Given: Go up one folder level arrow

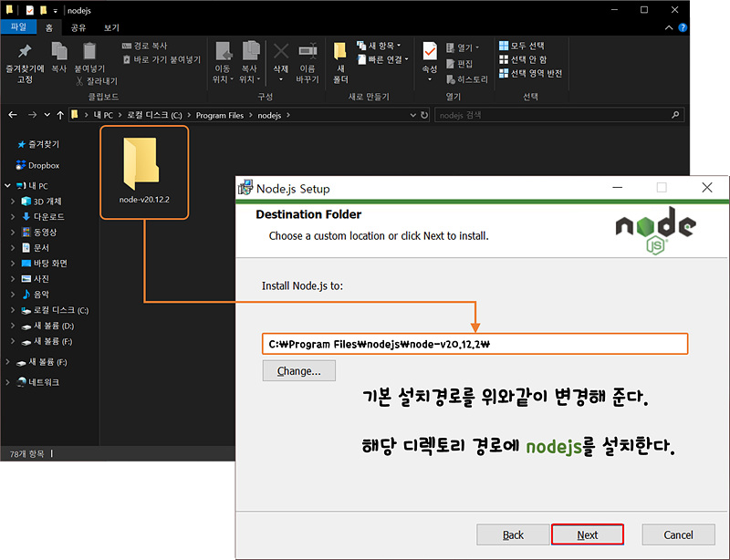Looking at the screenshot, I should click(60, 115).
